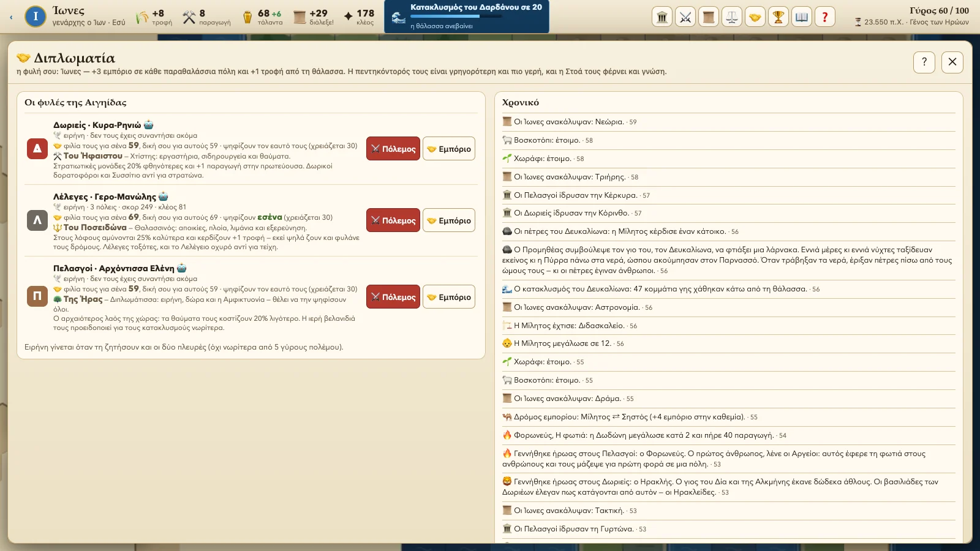Screen dimensions: 980x551
Task: Click the turn counter "Γύρος 60 / 100"
Action: click(x=939, y=10)
